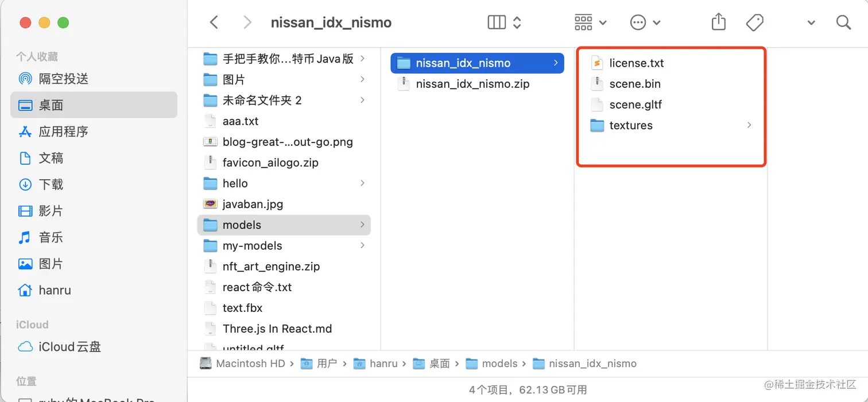Click the applications icon beside 应用程序
This screenshot has width=868, height=402.
click(25, 132)
